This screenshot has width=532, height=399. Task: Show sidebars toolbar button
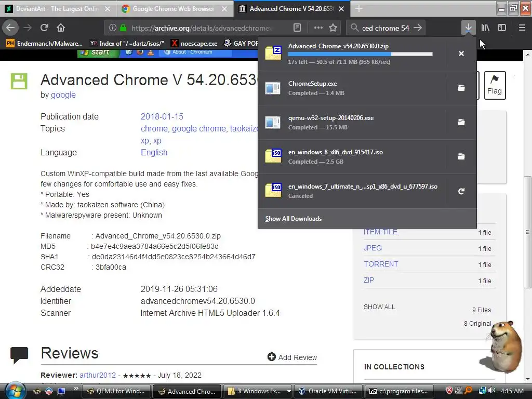point(502,28)
